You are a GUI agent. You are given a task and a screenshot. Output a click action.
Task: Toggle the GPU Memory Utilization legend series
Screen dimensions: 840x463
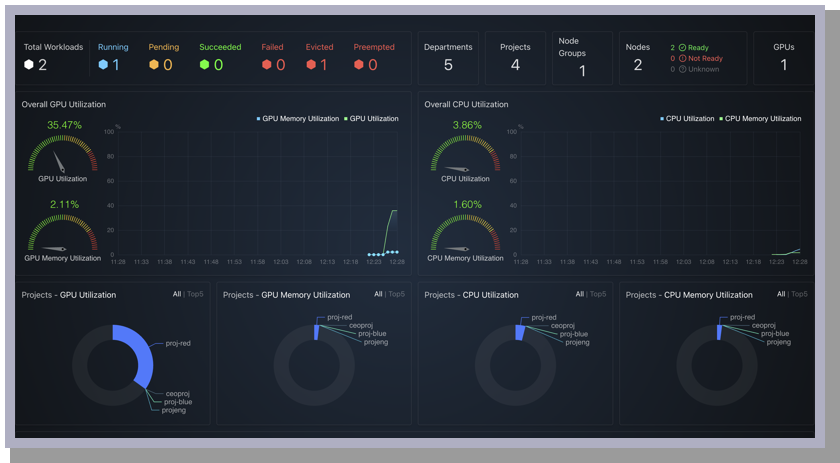tap(298, 119)
